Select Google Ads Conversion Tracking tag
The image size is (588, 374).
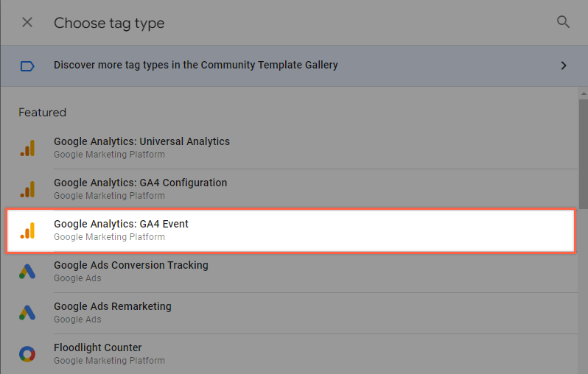point(291,272)
